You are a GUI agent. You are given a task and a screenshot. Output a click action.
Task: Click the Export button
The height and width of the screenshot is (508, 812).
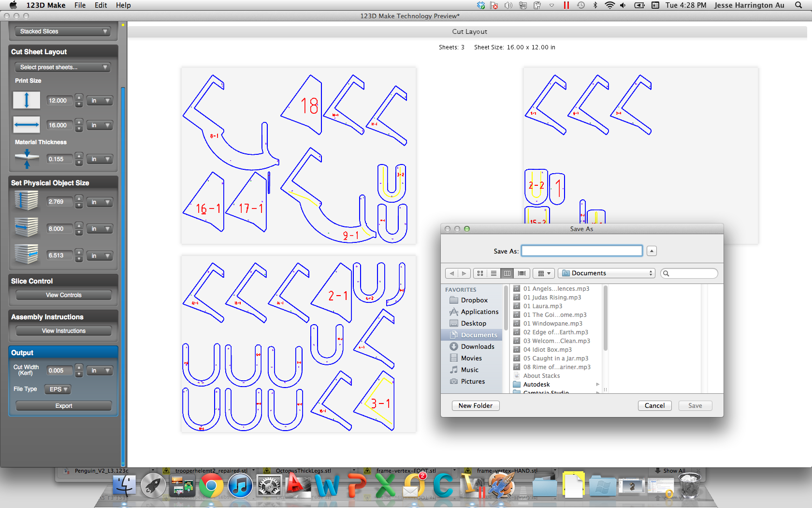[x=64, y=406]
